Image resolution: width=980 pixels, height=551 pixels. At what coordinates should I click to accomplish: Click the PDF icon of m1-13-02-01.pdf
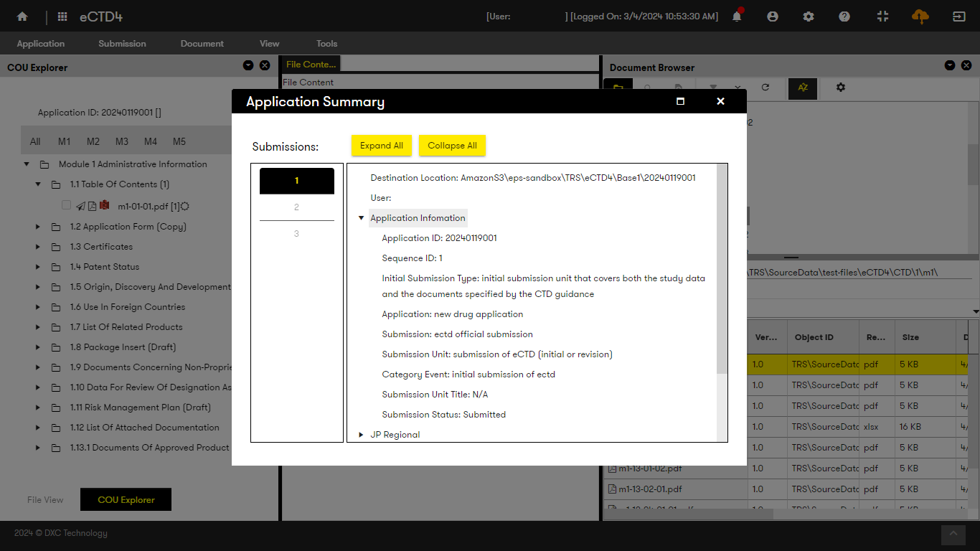point(613,489)
